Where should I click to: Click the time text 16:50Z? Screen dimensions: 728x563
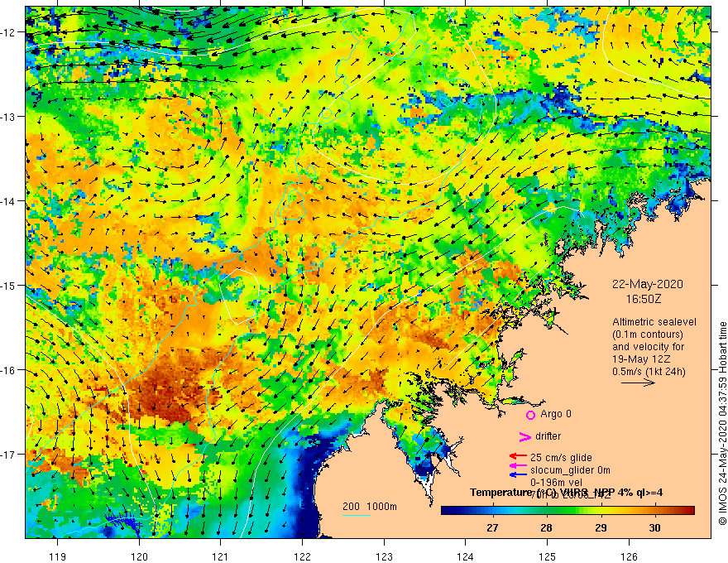click(644, 299)
